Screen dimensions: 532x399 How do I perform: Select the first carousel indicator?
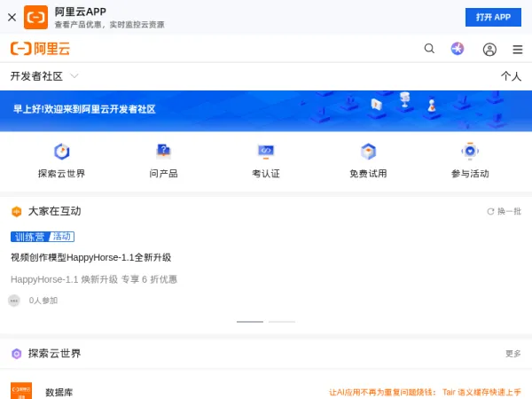[250, 322]
